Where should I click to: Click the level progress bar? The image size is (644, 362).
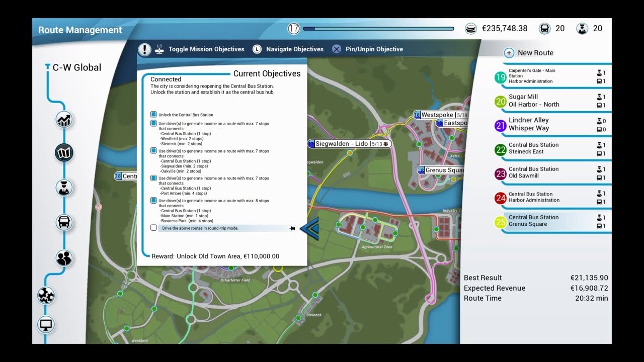[x=378, y=29]
